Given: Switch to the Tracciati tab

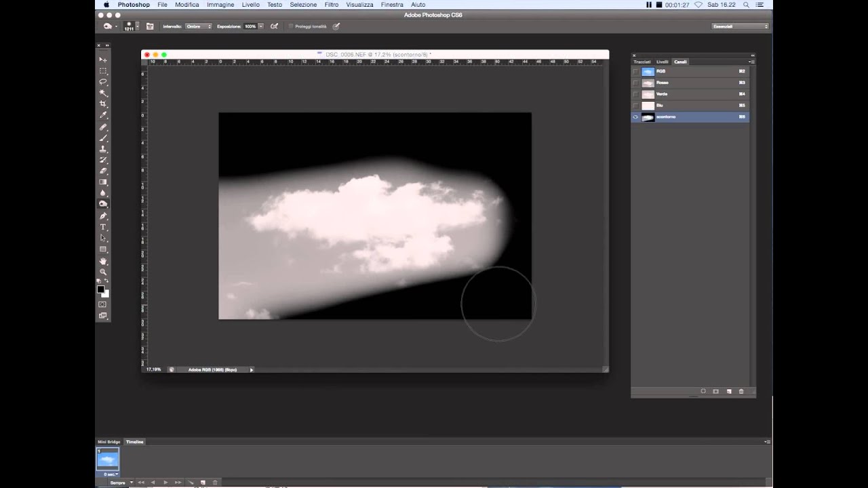Looking at the screenshot, I should tap(642, 62).
